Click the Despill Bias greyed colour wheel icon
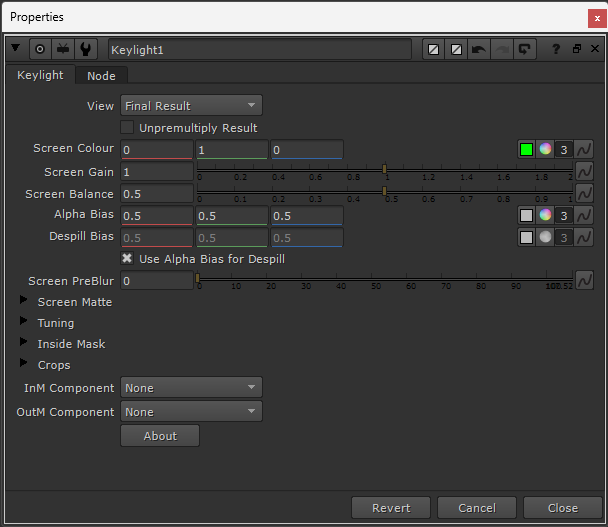Screen dimensions: 608x527 click(x=545, y=237)
